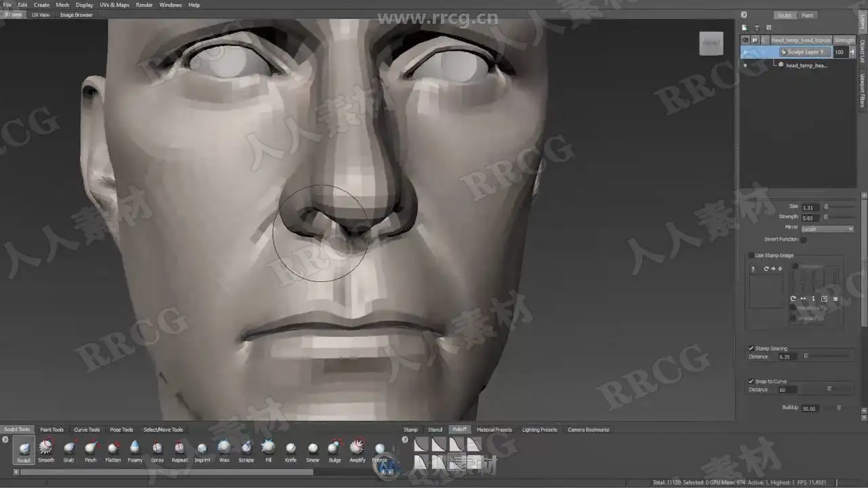This screenshot has width=868, height=488.
Task: Open the Edit menu
Action: (22, 5)
